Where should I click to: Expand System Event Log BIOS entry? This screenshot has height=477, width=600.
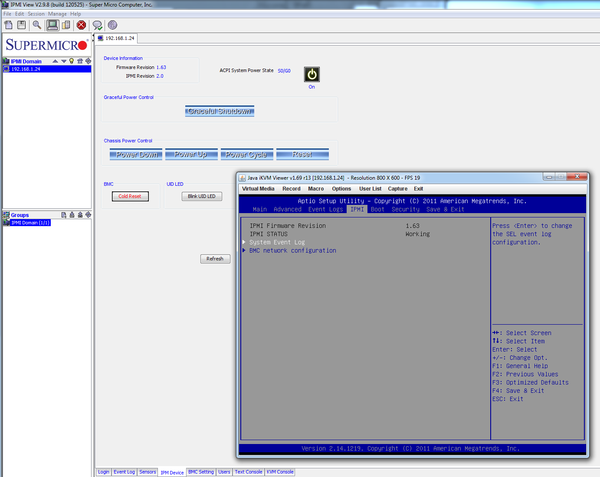280,242
